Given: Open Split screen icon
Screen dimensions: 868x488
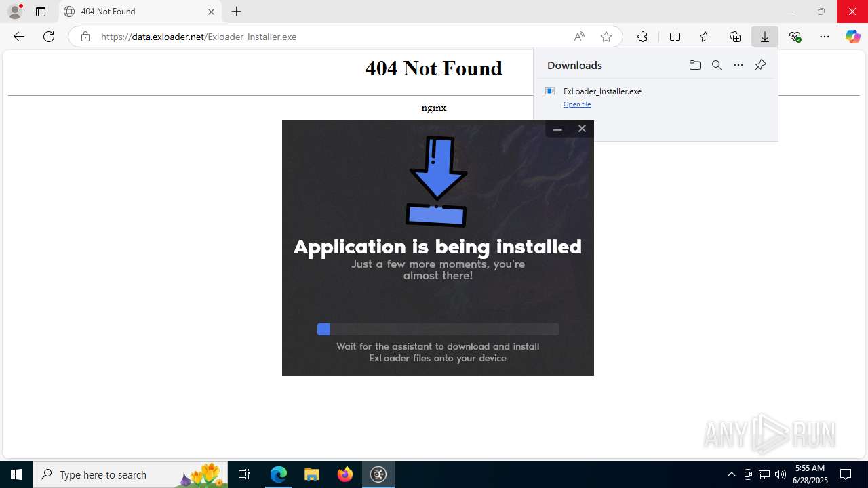Looking at the screenshot, I should [675, 37].
